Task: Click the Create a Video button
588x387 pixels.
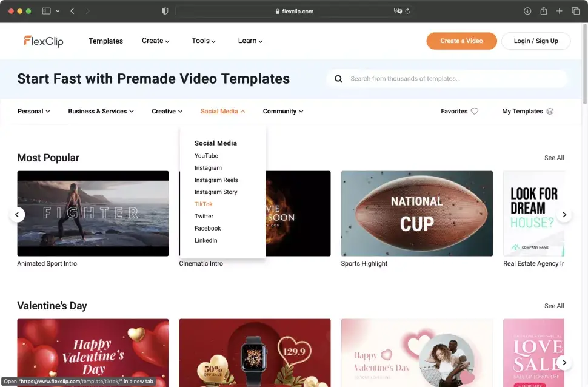Action: click(461, 41)
